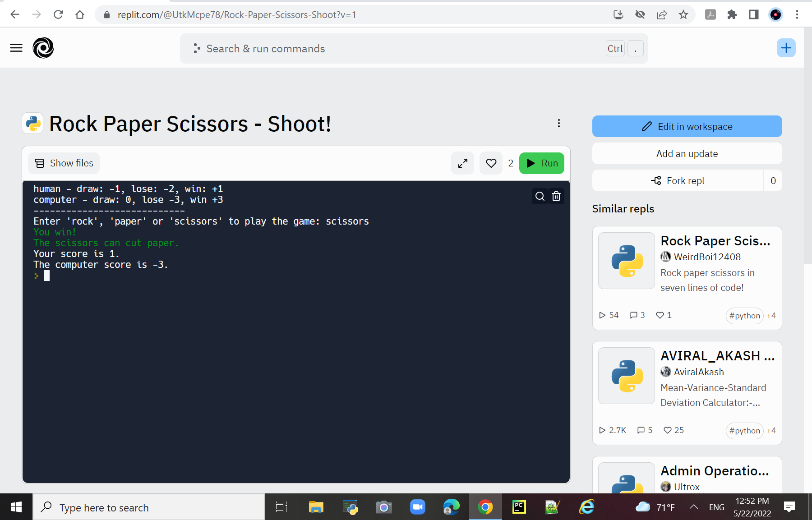This screenshot has width=812, height=520.
Task: Click Python thumbnail of AviralAkash repl
Action: (627, 376)
